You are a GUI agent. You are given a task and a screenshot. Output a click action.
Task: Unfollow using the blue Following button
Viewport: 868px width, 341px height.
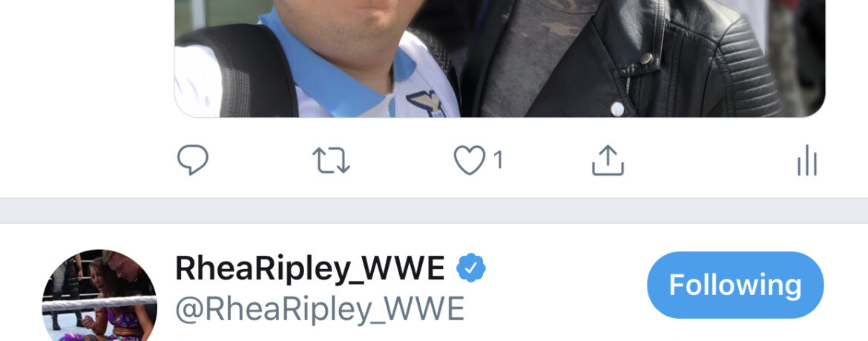click(735, 285)
